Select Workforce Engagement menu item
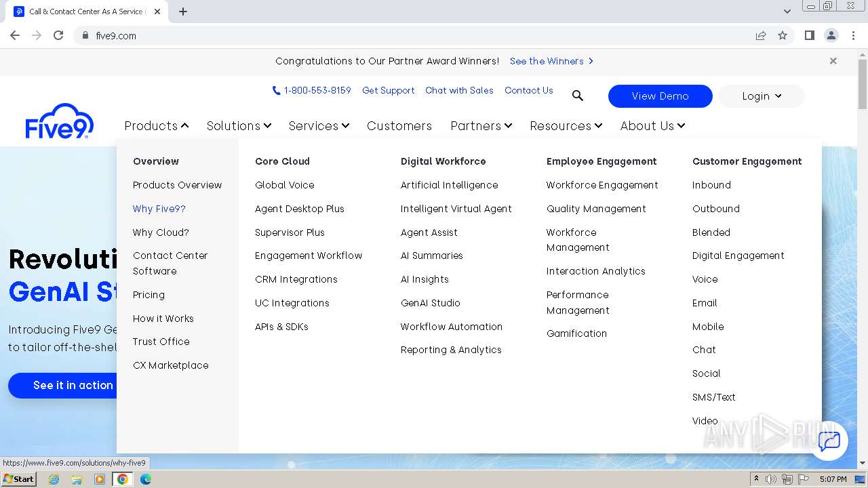This screenshot has height=488, width=868. click(x=602, y=185)
